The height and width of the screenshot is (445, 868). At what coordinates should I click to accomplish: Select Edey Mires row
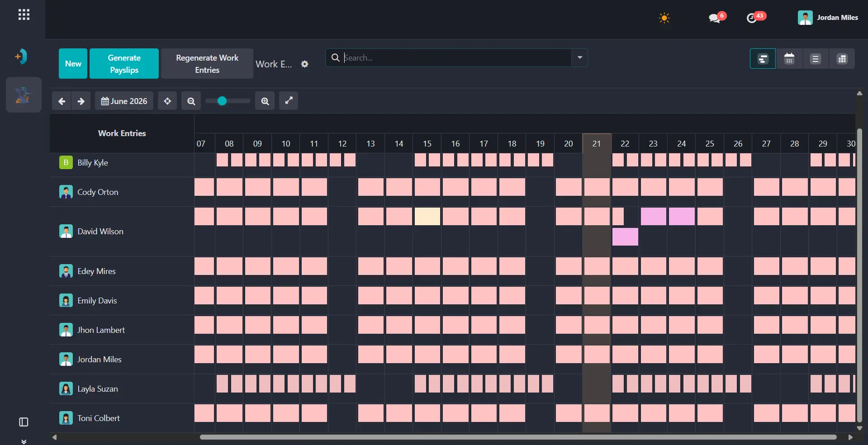coord(122,271)
